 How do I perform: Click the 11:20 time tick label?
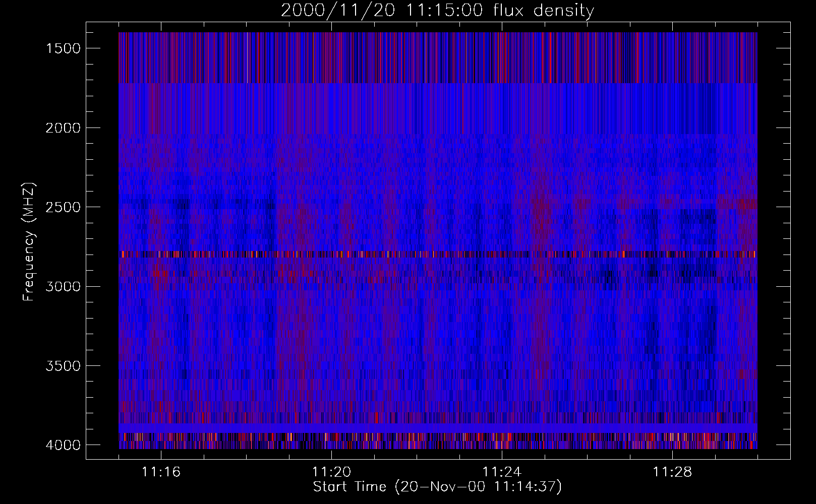[x=331, y=472]
